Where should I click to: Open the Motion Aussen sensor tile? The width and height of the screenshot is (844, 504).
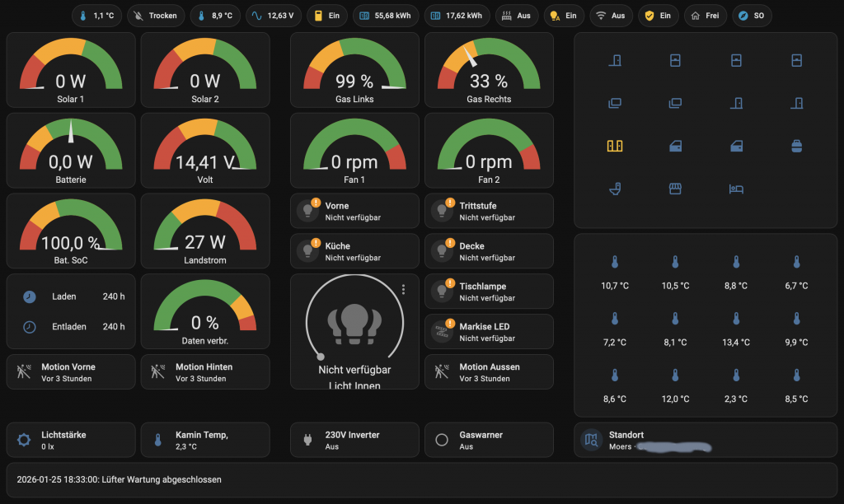(x=489, y=372)
